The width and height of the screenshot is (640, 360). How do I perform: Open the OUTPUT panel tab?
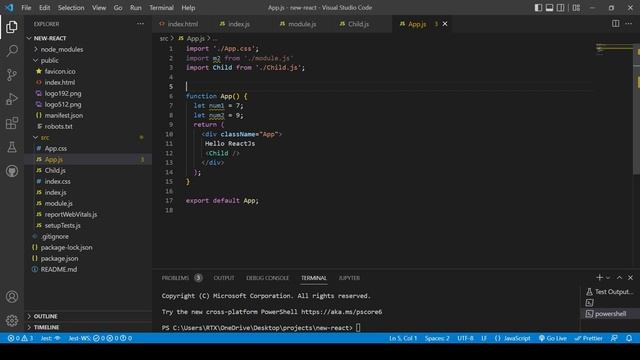pyautogui.click(x=224, y=278)
